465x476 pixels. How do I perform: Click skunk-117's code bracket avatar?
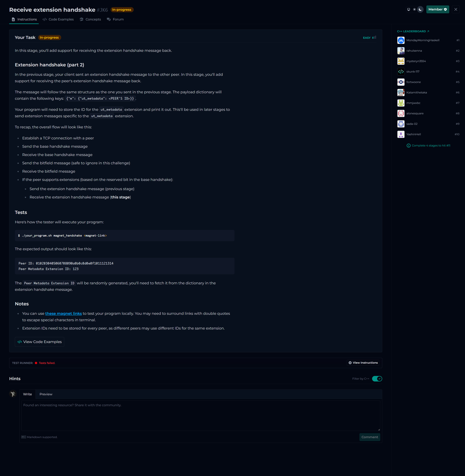click(x=401, y=72)
